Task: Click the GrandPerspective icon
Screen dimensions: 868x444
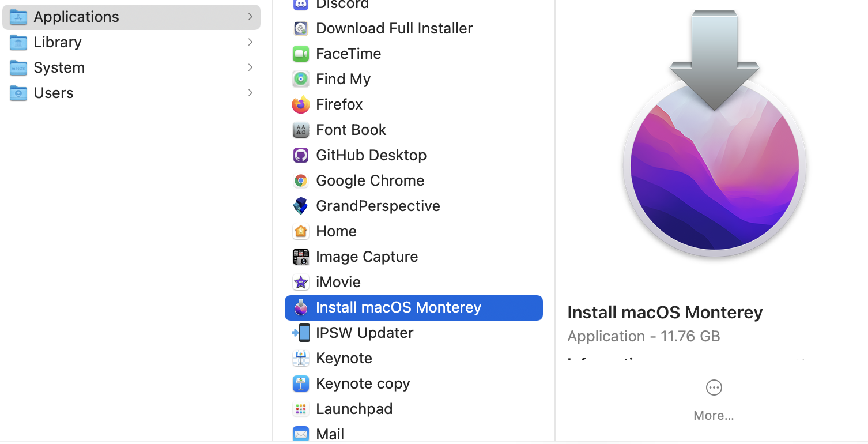Action: coord(301,206)
